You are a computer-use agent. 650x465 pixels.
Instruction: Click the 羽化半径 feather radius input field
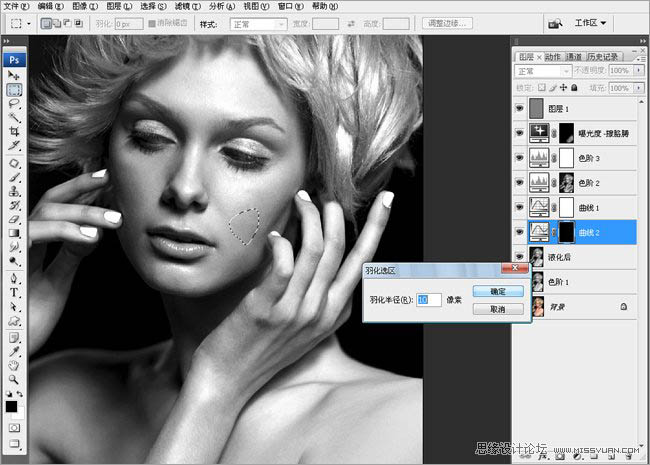pyautogui.click(x=429, y=300)
